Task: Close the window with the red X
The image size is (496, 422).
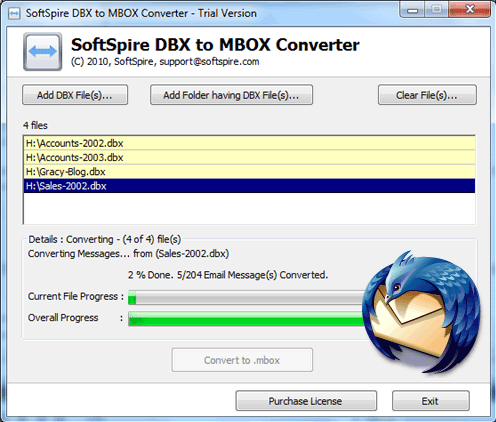Action: [469, 10]
